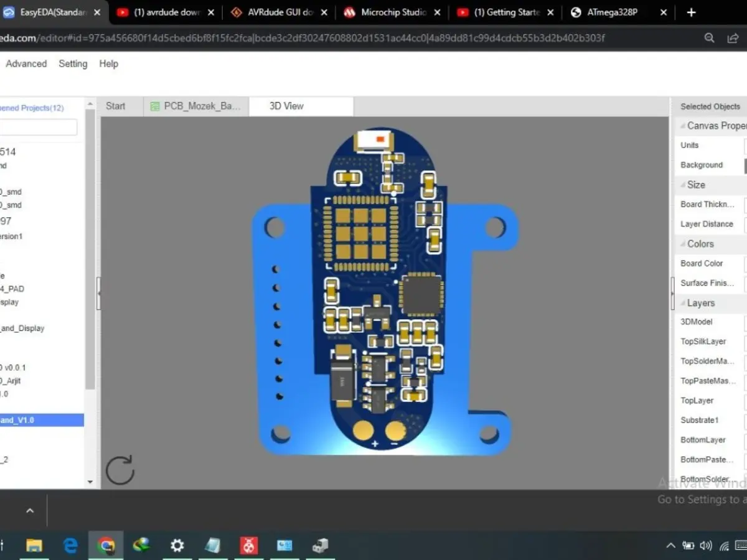Open the Settings gear in taskbar

tap(177, 546)
